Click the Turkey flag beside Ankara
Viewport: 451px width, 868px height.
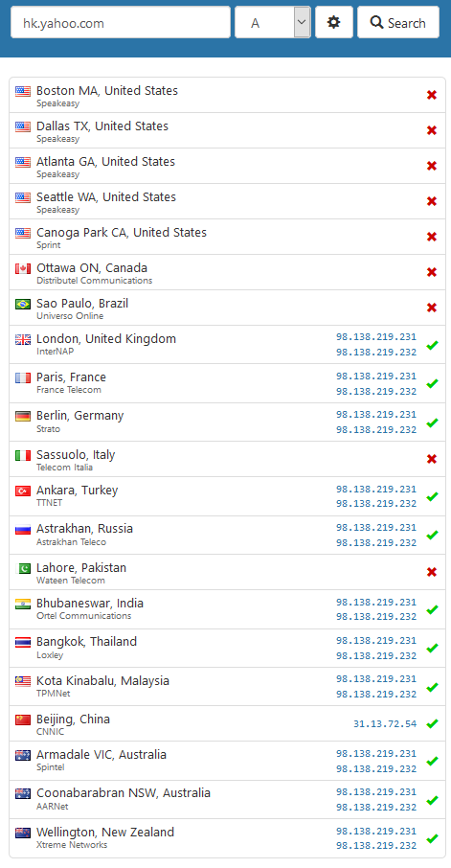(23, 491)
